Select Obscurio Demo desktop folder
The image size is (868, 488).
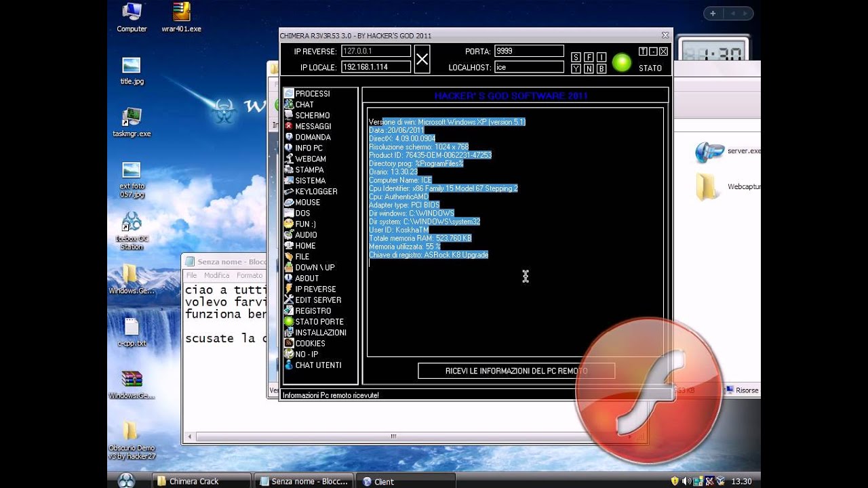(132, 441)
